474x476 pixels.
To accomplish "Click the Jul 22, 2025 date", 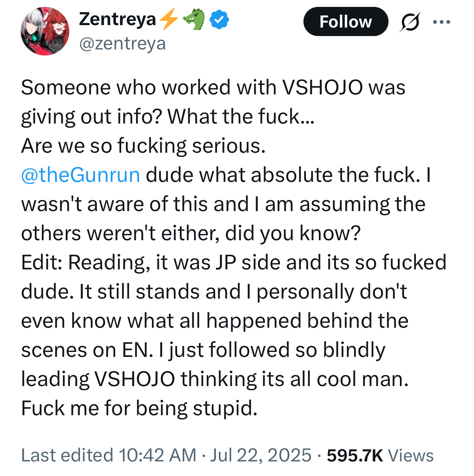I will point(261,455).
